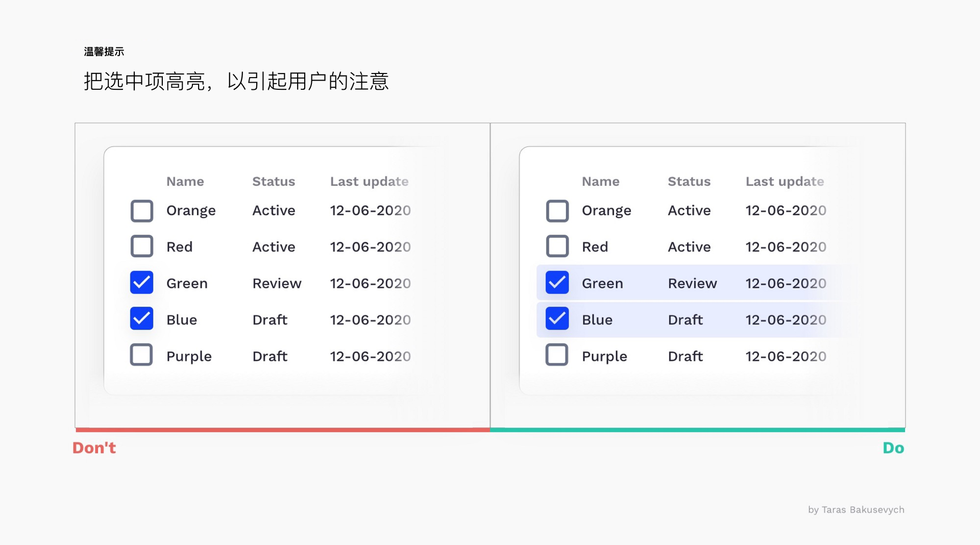Click the Name column header in Don't table
Viewport: 980px width, 545px height.
tap(185, 182)
